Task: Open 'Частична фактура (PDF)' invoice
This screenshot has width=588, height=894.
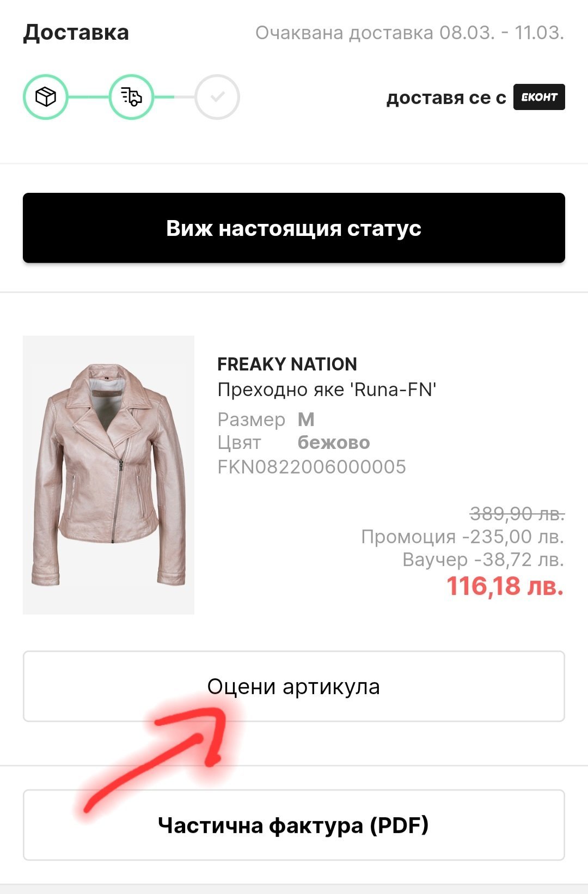Action: 293,825
